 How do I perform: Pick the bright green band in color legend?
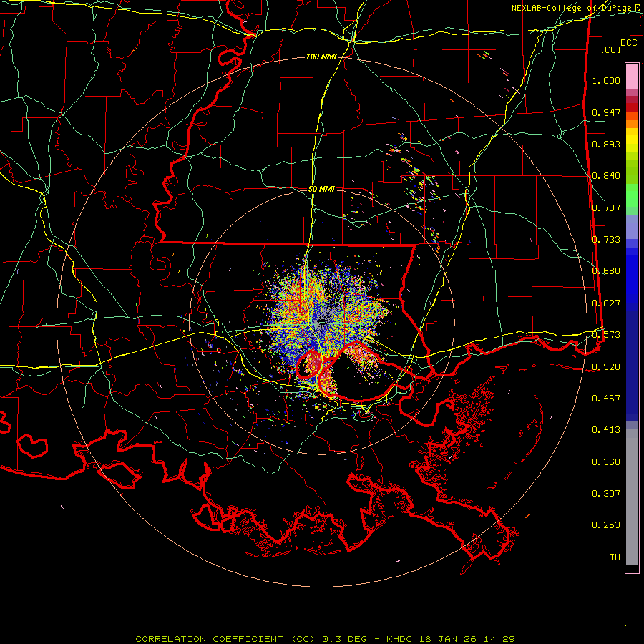(631, 195)
